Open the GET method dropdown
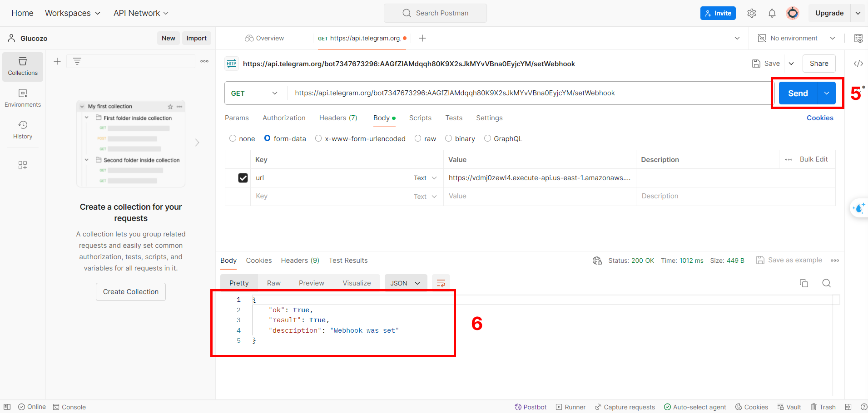 pos(255,93)
